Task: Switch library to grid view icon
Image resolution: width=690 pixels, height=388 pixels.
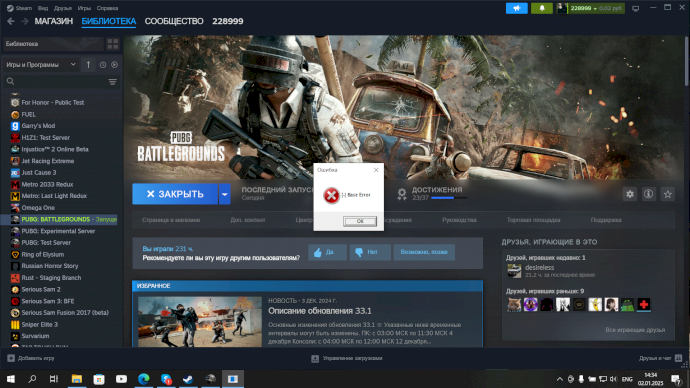Action: pyautogui.click(x=113, y=44)
